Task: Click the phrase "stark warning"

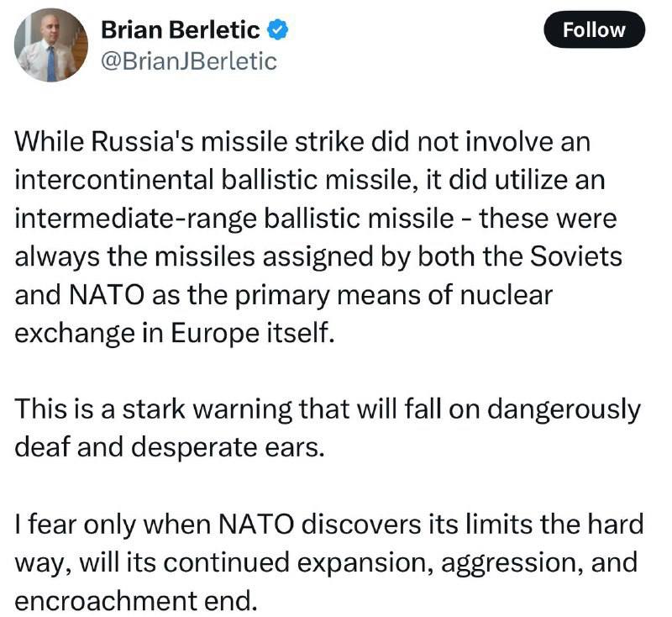Action: (207, 409)
